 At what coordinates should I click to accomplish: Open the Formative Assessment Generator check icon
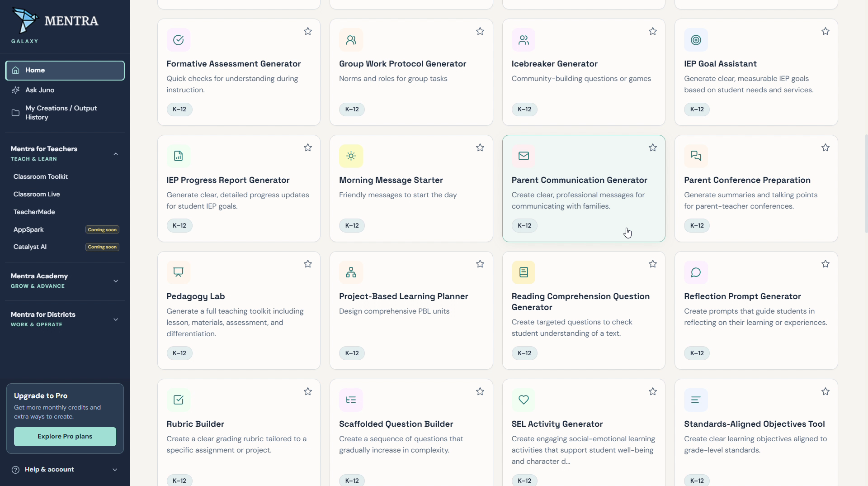pos(179,40)
